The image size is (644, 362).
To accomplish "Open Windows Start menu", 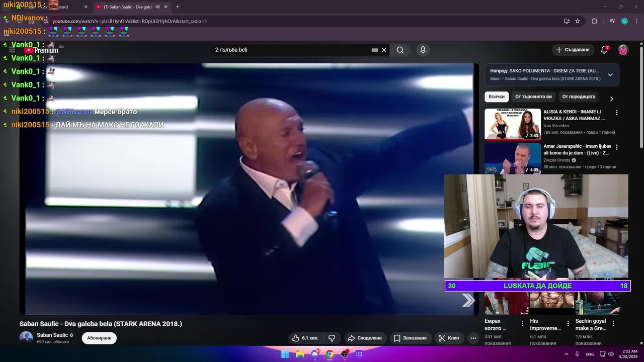I will click(285, 354).
